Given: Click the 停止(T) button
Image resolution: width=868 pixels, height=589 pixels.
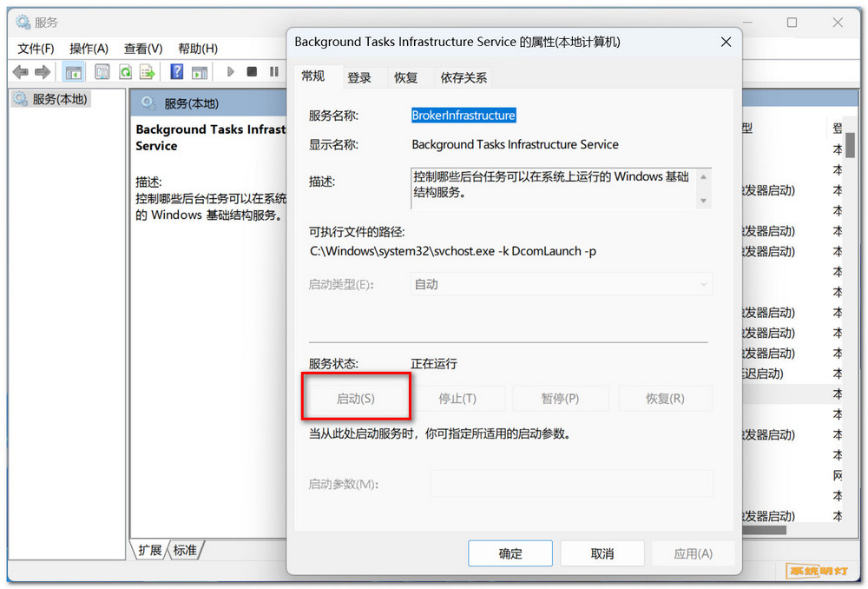Looking at the screenshot, I should [457, 399].
